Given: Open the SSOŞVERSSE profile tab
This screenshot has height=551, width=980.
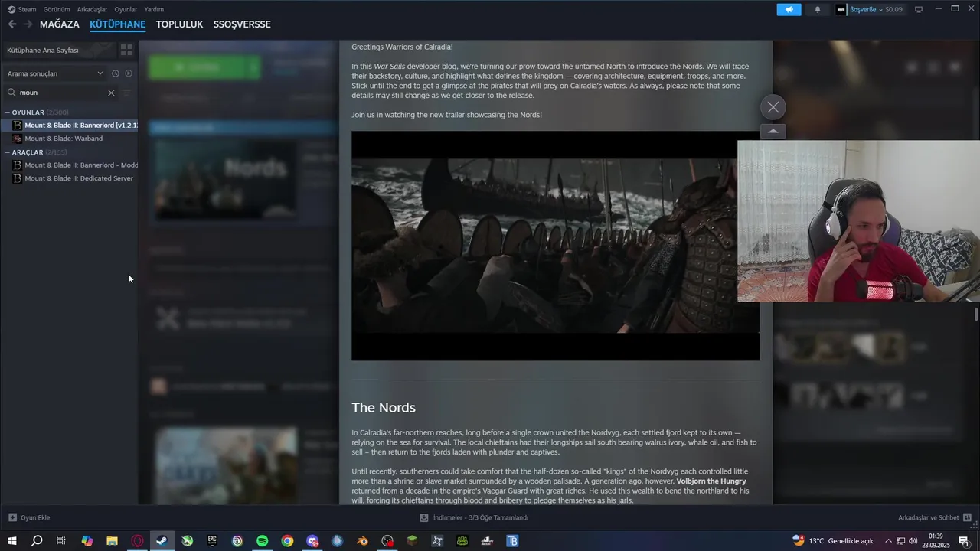Looking at the screenshot, I should tap(242, 24).
